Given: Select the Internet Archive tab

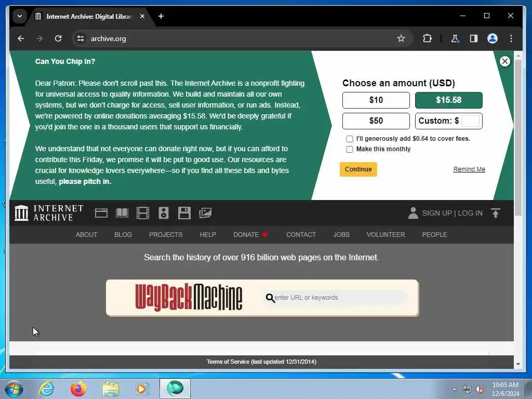Looking at the screenshot, I should tap(89, 16).
